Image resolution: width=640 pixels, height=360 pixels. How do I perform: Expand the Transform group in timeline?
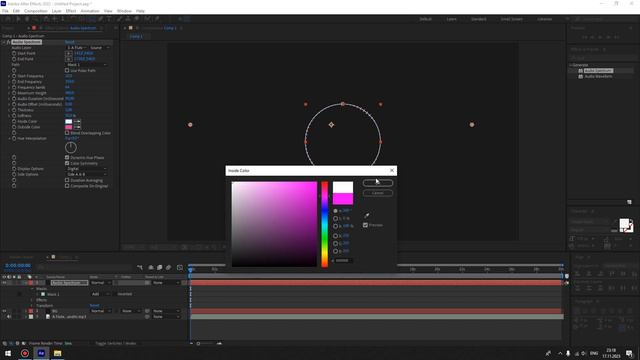pos(32,305)
